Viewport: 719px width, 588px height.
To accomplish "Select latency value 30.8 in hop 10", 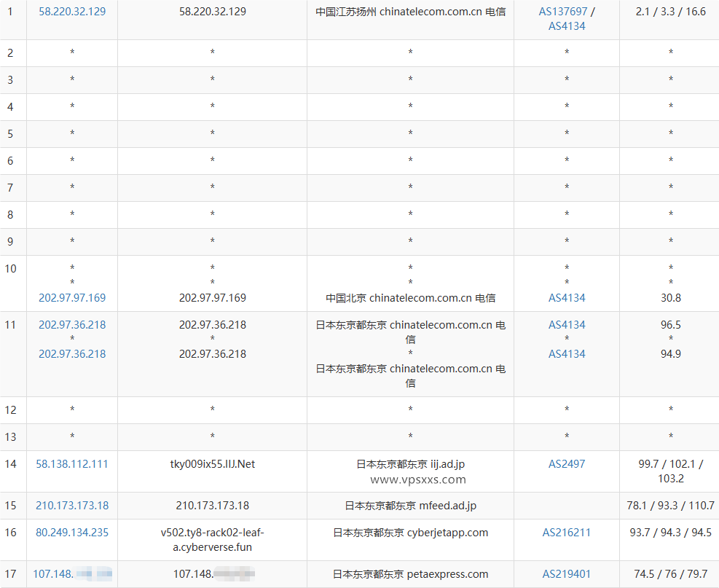I will 670,298.
